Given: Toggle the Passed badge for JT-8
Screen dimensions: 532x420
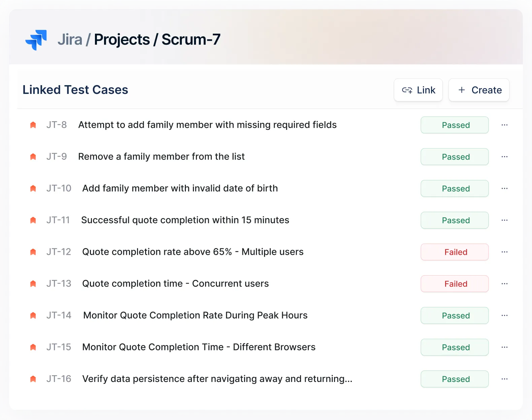Looking at the screenshot, I should (x=455, y=125).
